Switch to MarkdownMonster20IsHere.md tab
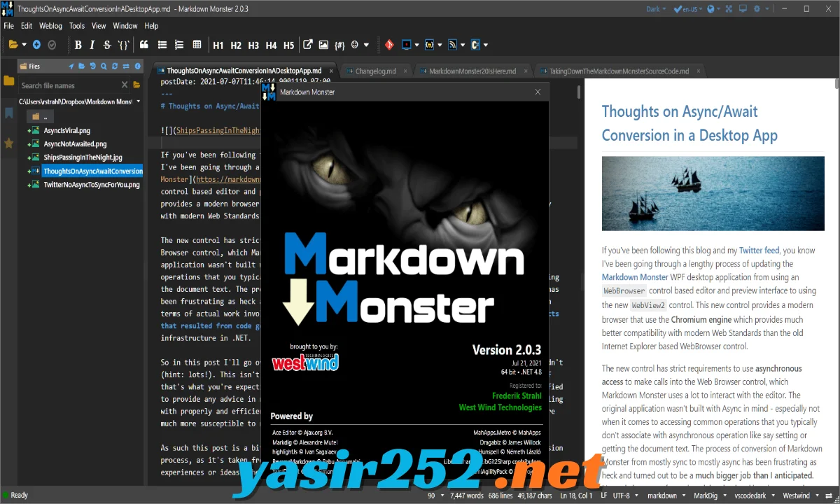 (471, 71)
